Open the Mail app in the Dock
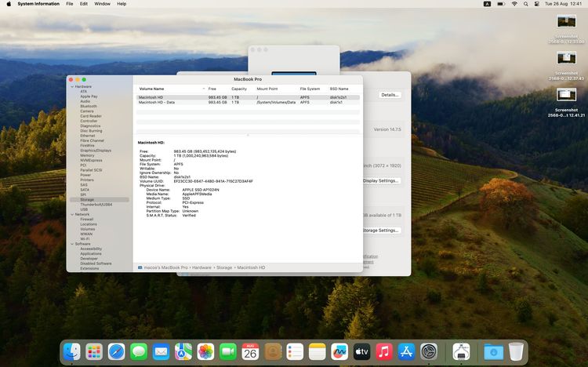The width and height of the screenshot is (588, 367). pos(161,352)
